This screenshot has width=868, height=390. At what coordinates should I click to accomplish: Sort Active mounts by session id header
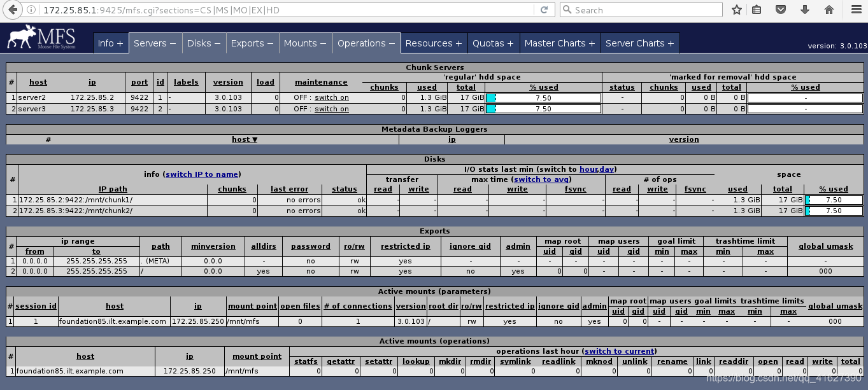click(x=36, y=306)
